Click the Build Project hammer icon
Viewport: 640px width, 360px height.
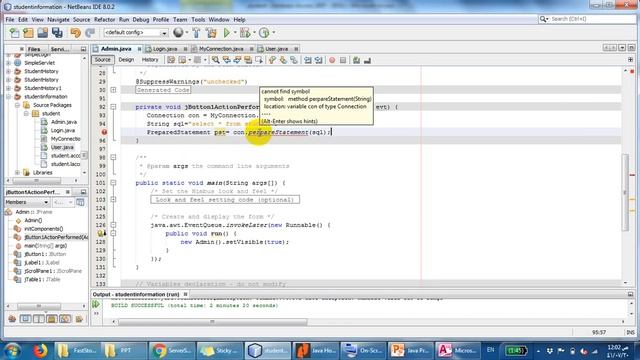pyautogui.click(x=196, y=33)
